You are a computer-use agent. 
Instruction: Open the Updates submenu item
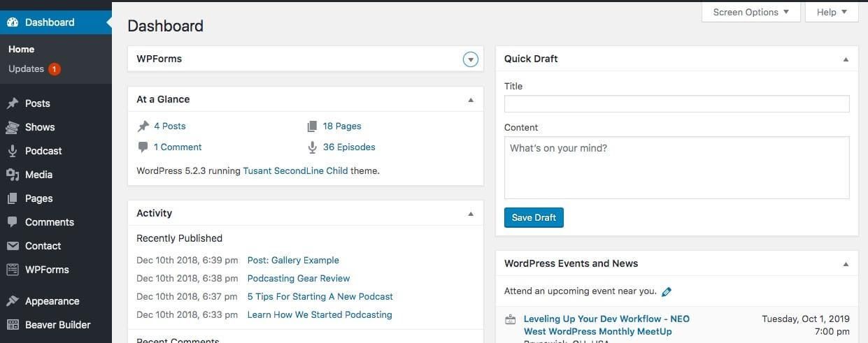coord(27,68)
